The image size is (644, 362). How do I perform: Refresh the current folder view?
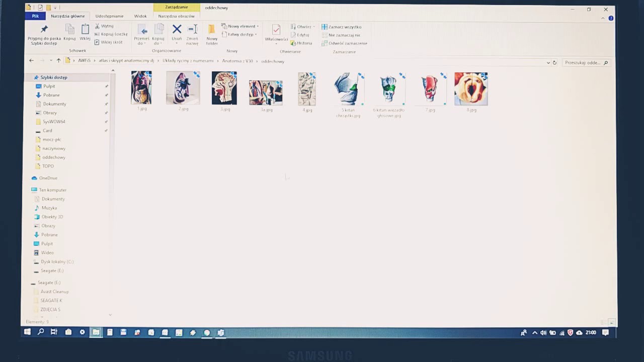coord(554,63)
